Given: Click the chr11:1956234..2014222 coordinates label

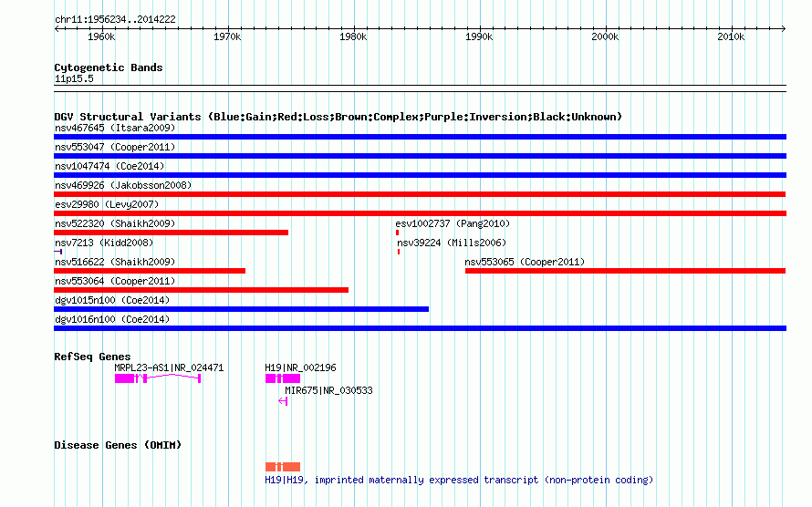Looking at the screenshot, I should tap(115, 19).
